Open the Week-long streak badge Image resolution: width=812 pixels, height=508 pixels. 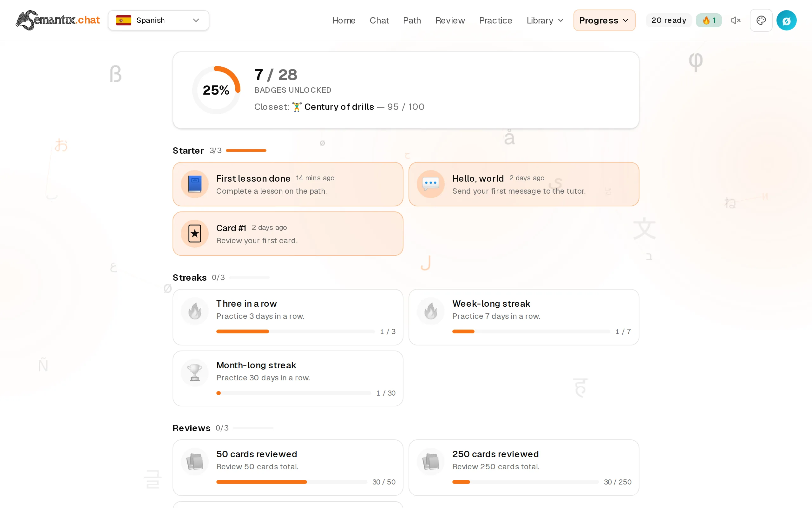[523, 317]
